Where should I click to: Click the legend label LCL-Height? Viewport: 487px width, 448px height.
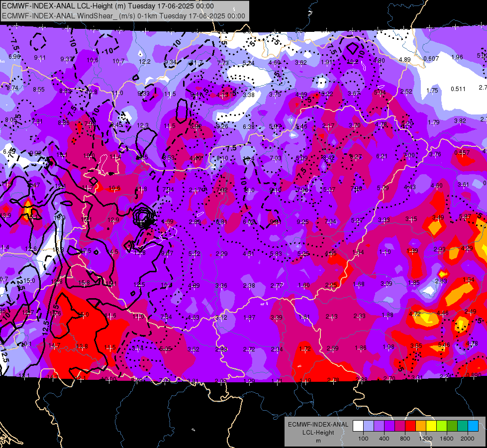pos(318,433)
